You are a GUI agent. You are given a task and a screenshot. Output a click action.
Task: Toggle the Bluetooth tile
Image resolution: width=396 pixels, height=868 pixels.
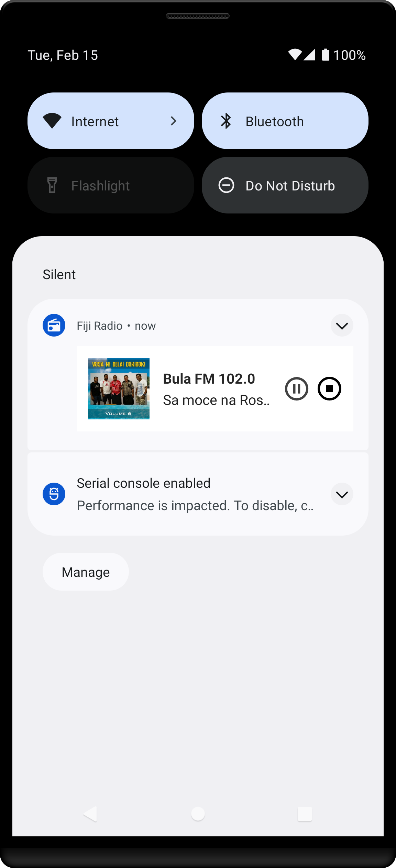(285, 121)
